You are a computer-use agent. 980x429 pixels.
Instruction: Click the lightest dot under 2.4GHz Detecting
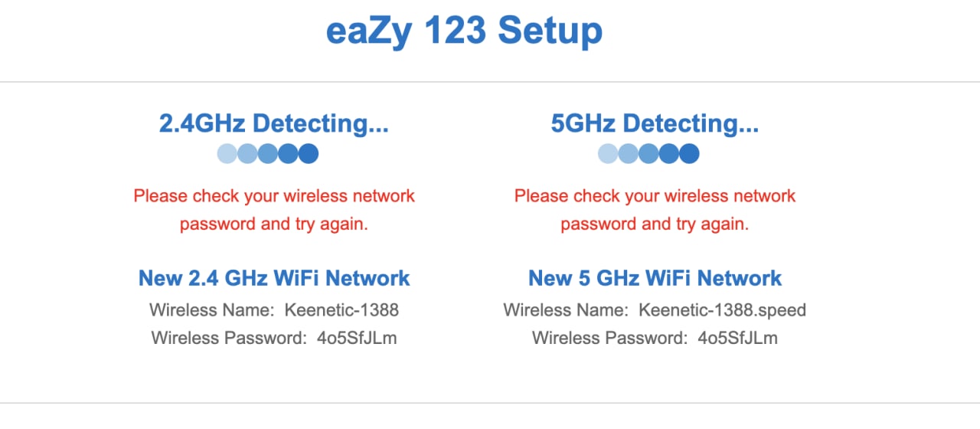click(x=227, y=154)
